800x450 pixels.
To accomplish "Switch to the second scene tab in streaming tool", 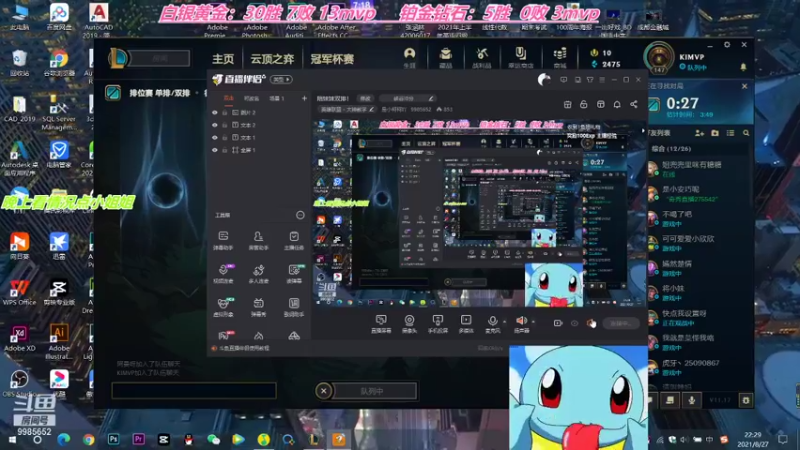I will coord(252,98).
